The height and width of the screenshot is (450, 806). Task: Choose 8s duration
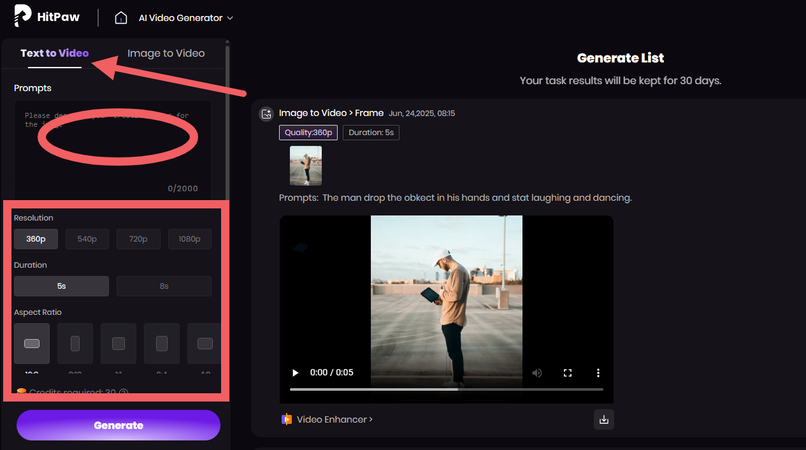(164, 286)
